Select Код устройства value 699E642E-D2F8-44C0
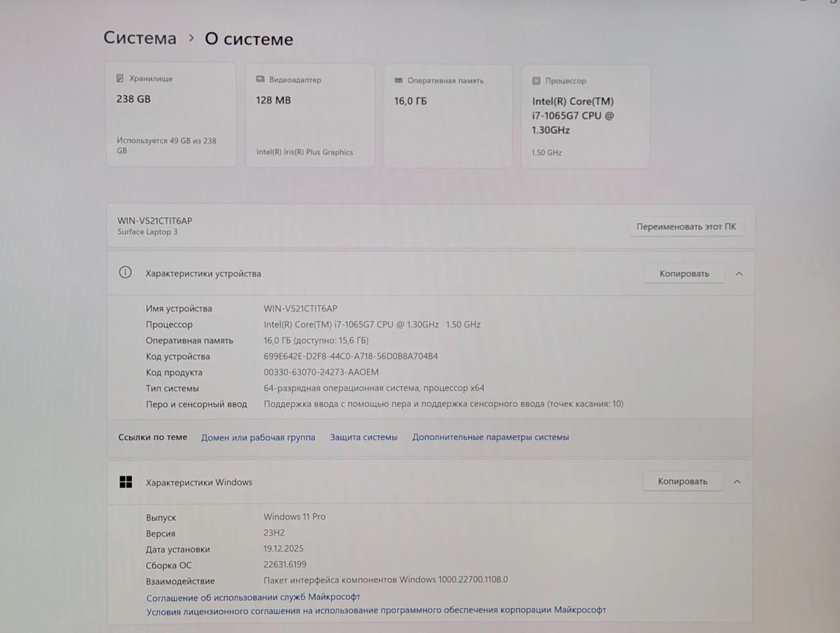This screenshot has height=633, width=840. (350, 357)
